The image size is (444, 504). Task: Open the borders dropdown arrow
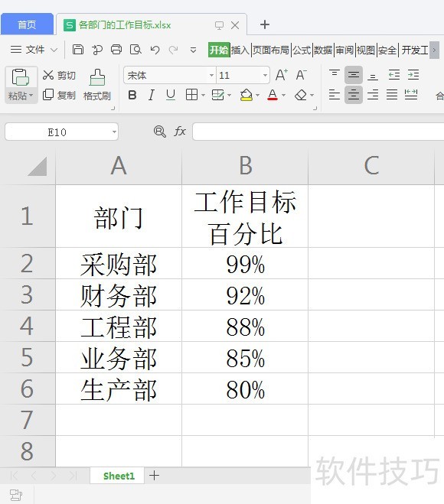[203, 95]
